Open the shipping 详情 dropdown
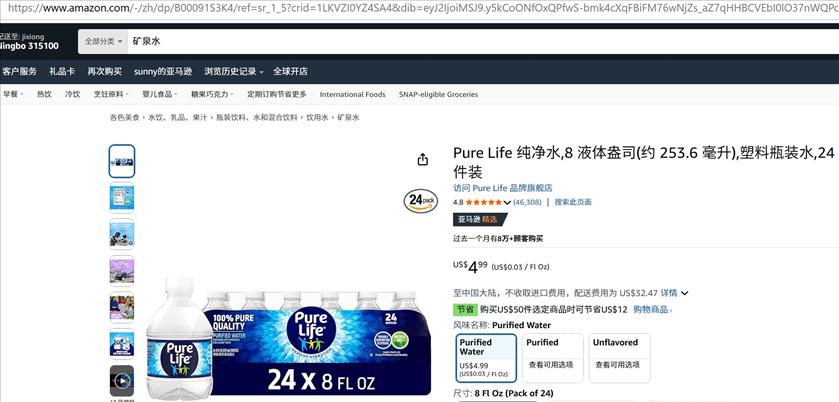839x402 pixels. coord(674,293)
